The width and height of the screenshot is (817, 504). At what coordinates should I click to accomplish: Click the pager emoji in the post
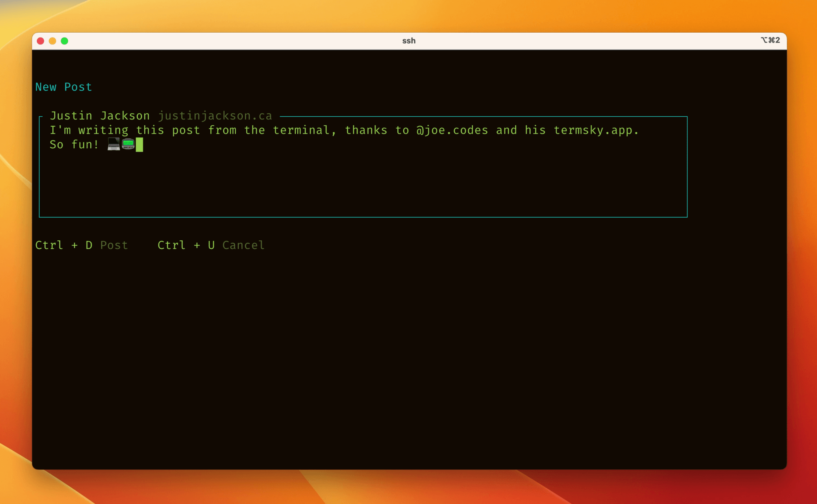128,144
